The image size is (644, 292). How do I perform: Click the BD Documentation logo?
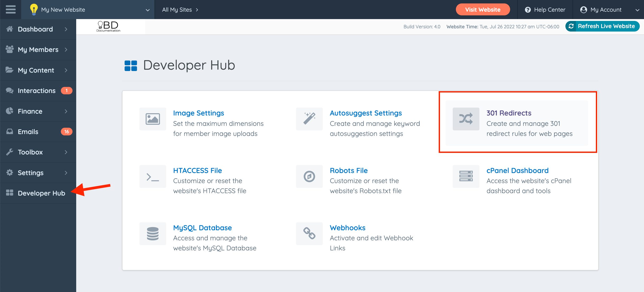point(108,26)
